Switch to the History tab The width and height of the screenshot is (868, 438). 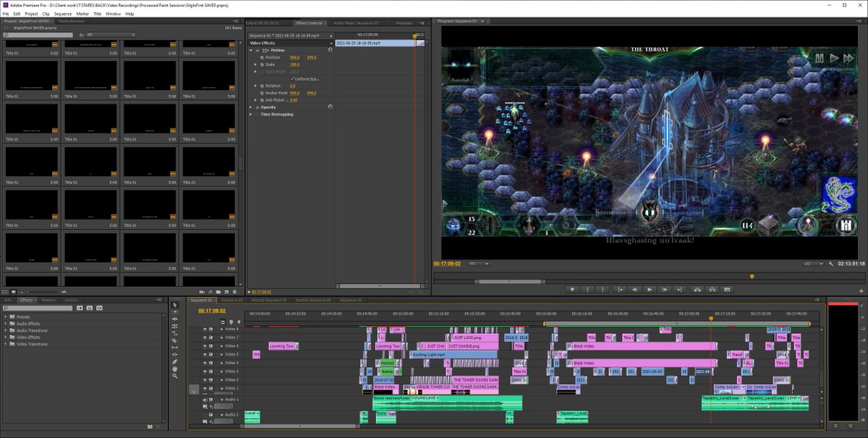click(x=71, y=299)
